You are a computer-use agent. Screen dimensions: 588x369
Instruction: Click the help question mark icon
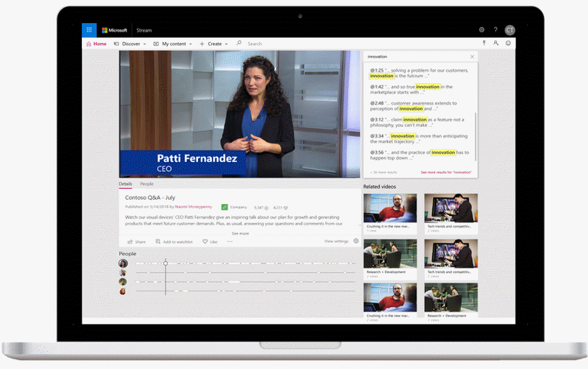[x=496, y=30]
